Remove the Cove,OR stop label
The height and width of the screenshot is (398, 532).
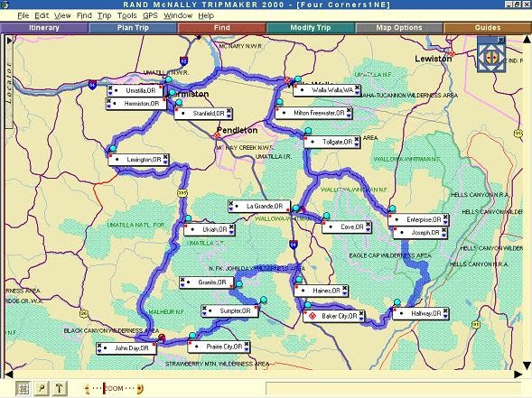pos(369,224)
